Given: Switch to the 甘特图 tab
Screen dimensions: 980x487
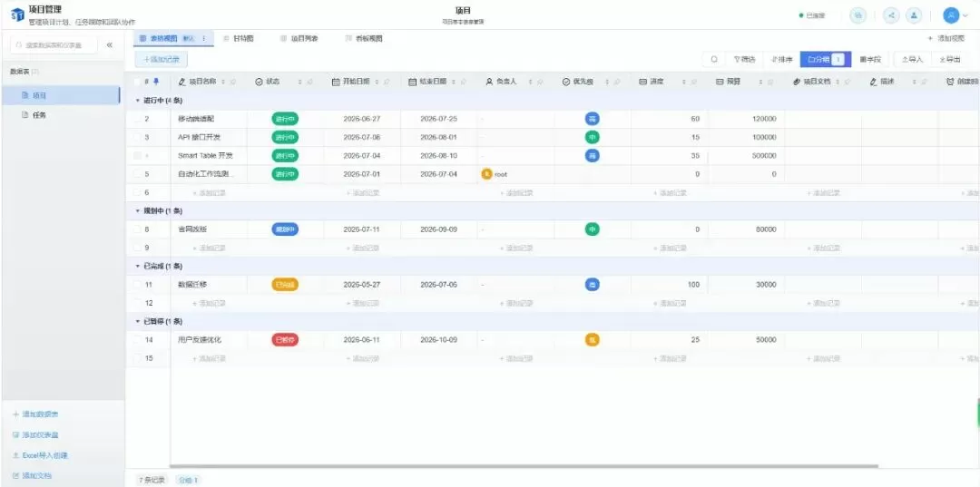Looking at the screenshot, I should 239,39.
